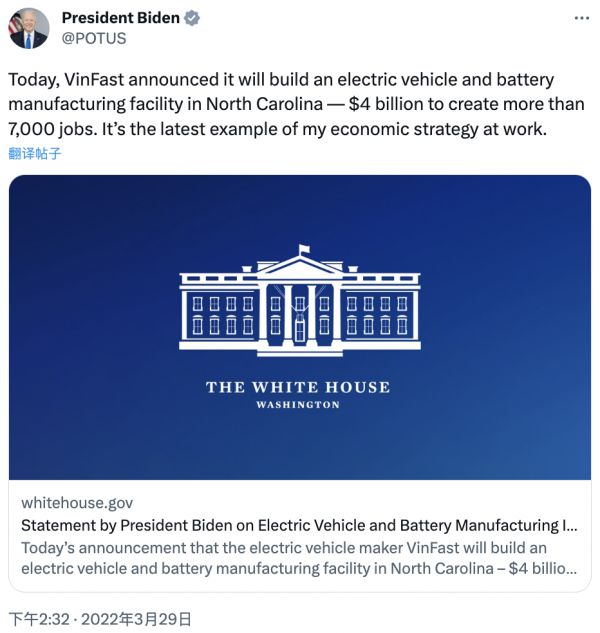Open the "Statement by President Biden" headline
This screenshot has height=633, width=600.
299,525
